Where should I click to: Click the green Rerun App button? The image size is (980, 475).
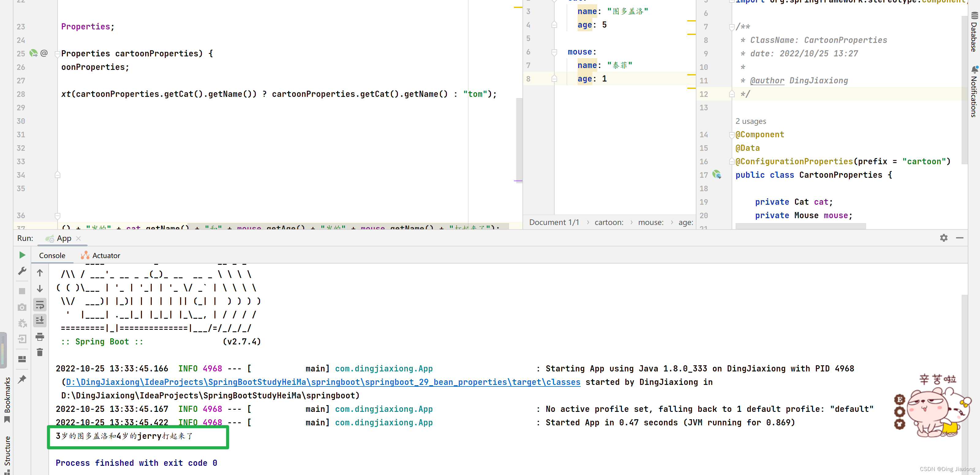(x=22, y=255)
